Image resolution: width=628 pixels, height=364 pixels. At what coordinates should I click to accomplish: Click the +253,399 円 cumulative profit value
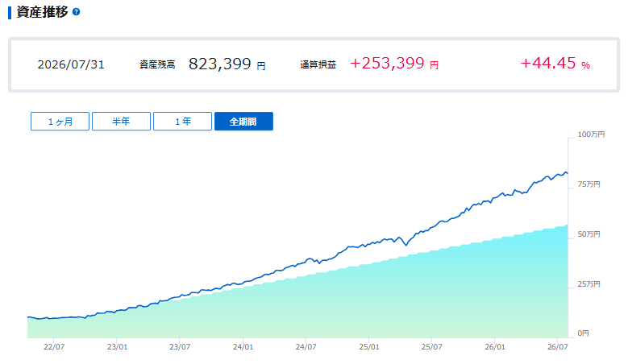(394, 63)
